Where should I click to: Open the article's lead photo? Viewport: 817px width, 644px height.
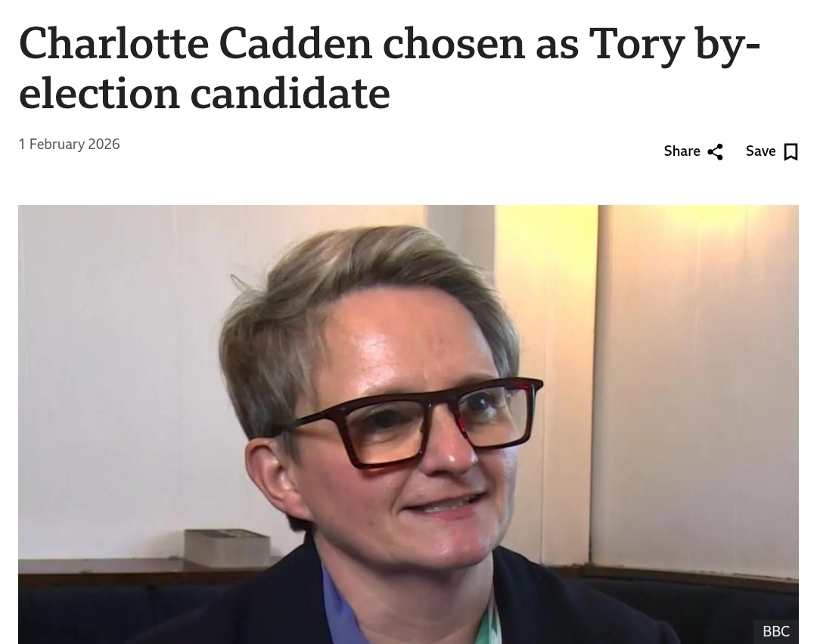pos(408,424)
